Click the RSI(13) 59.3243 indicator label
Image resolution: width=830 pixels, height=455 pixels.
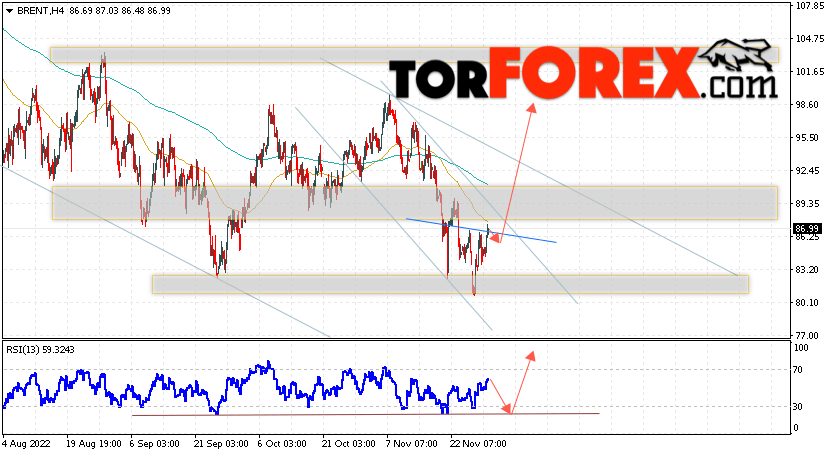40,350
